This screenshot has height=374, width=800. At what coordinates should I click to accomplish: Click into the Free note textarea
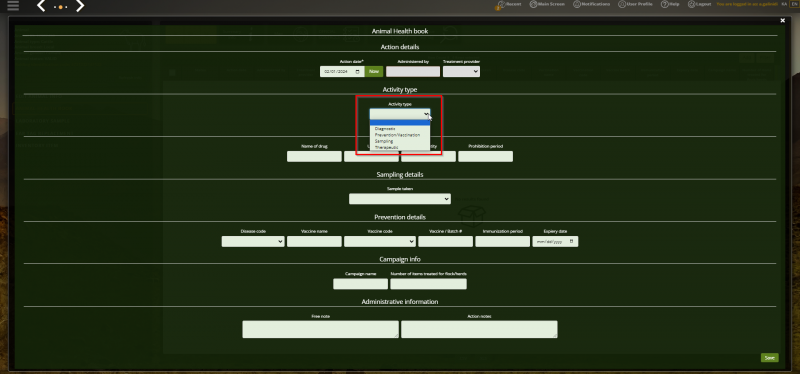coord(320,329)
